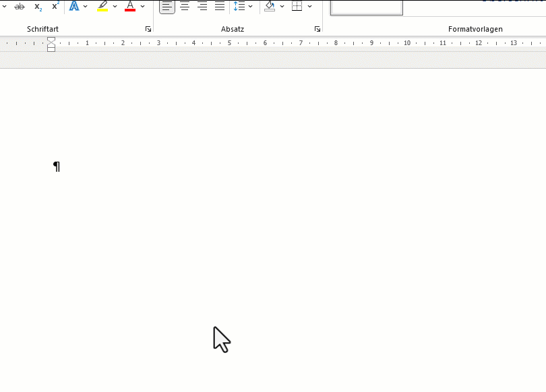Apply superscript formatting

point(56,6)
